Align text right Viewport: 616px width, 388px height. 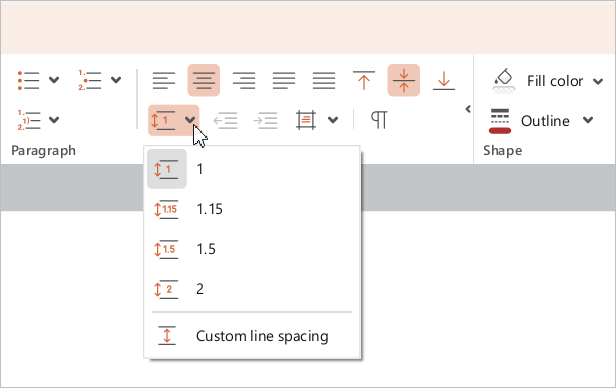pyautogui.click(x=244, y=80)
